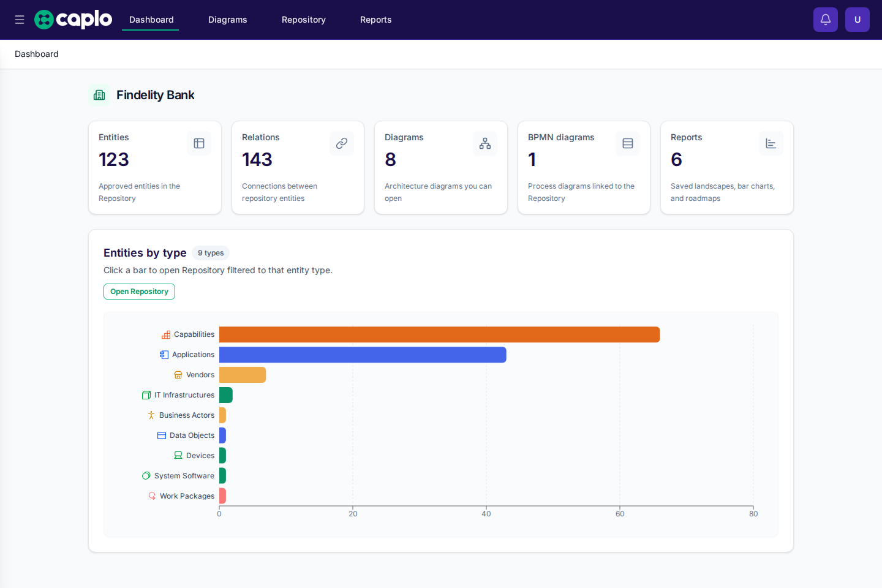882x588 pixels.
Task: Click the Devices type icon
Action: [x=178, y=456]
